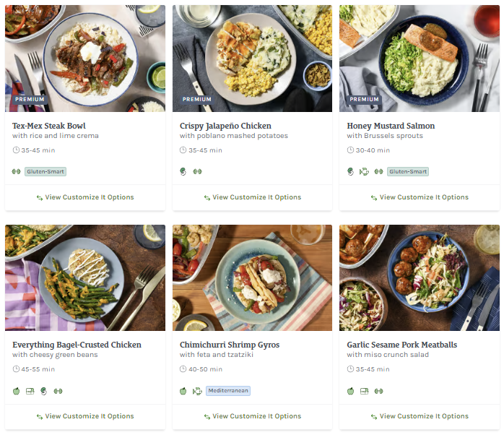The image size is (504, 435).
Task: Click apple icon on Everything Bagel-Crusted Chicken
Action: click(16, 391)
